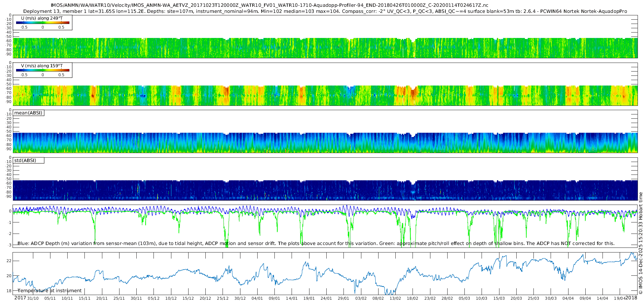Click the Deployment 13 metadata subtitle line

[x=325, y=11]
